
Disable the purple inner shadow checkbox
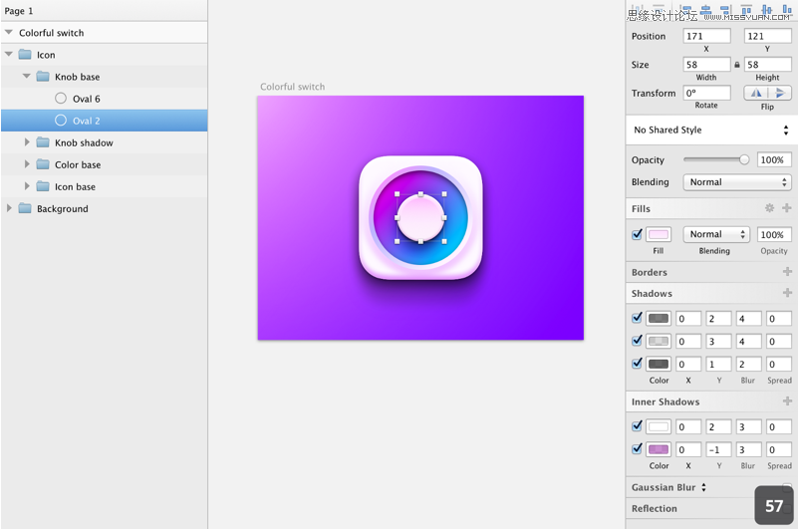(x=637, y=449)
